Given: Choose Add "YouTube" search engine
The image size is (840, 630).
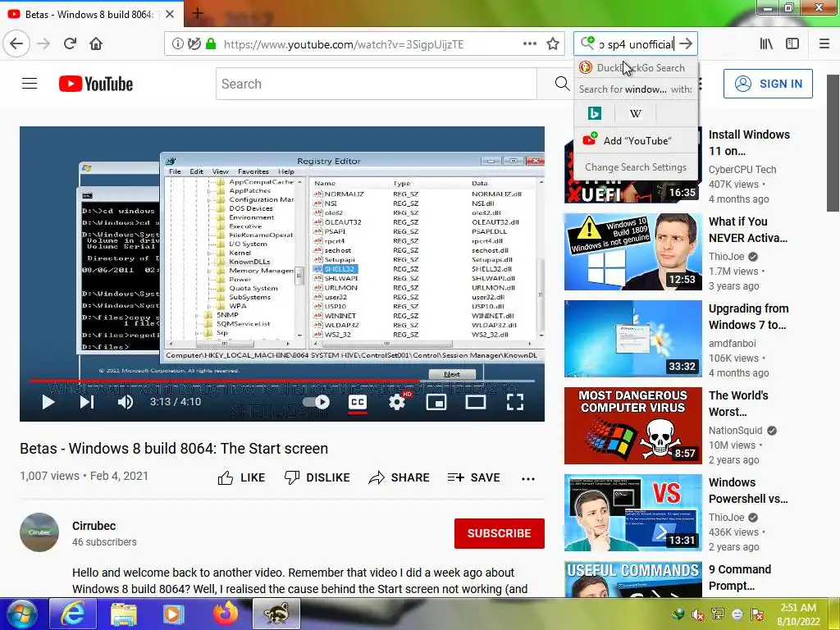Looking at the screenshot, I should (x=636, y=140).
